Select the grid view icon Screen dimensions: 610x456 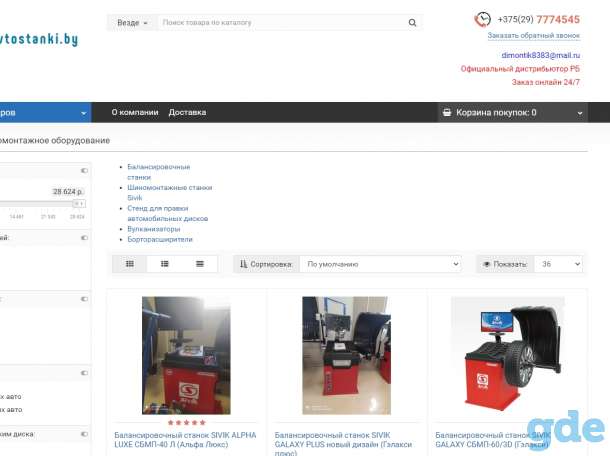(x=130, y=264)
